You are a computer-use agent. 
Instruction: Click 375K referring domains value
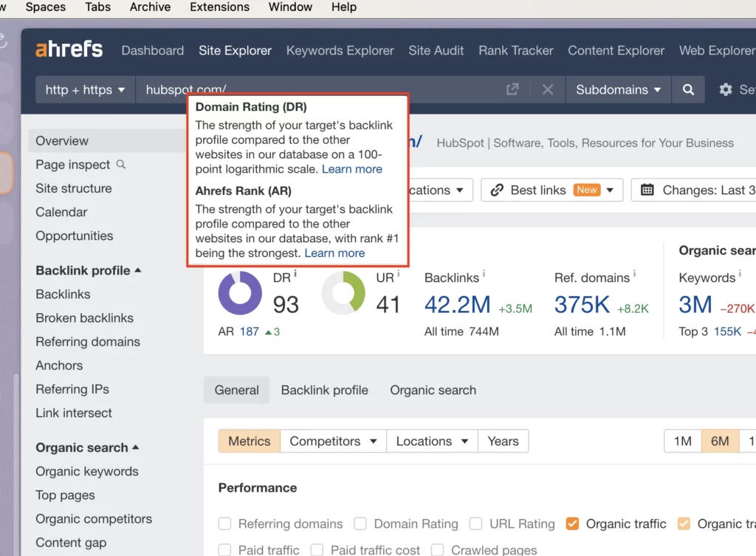pos(582,305)
